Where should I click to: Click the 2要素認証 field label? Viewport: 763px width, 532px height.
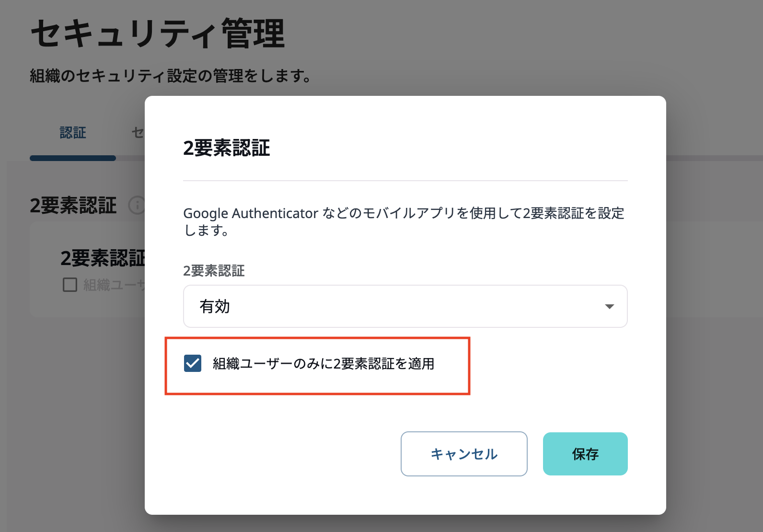[214, 271]
